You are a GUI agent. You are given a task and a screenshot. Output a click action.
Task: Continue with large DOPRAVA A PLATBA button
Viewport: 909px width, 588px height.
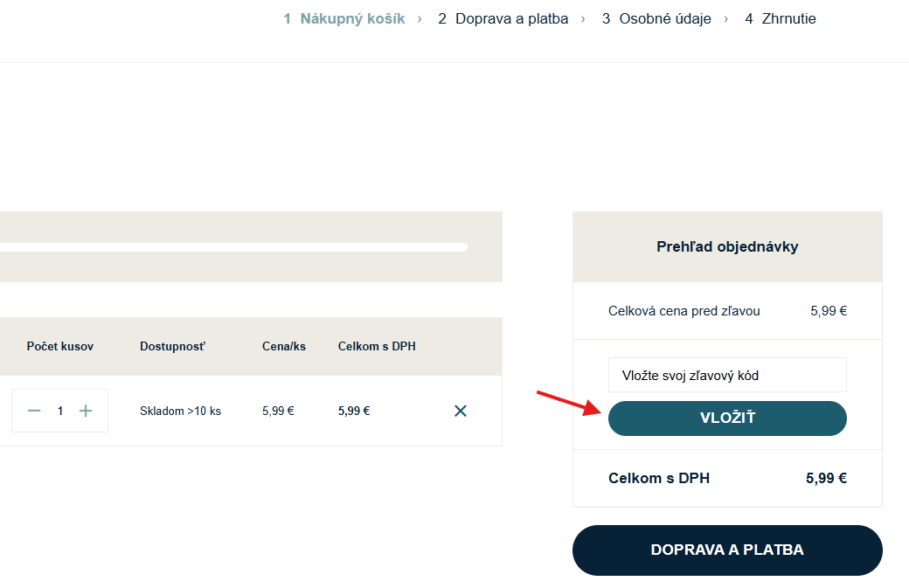coord(727,550)
